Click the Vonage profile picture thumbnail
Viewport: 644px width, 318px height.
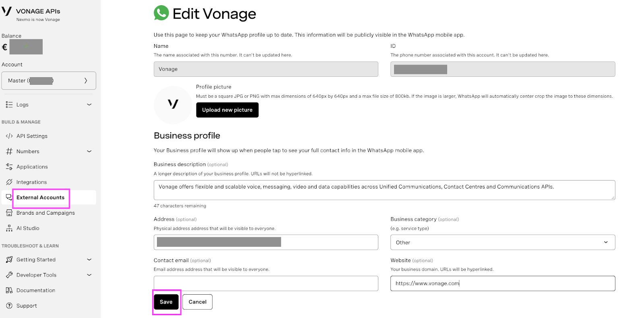tap(173, 105)
